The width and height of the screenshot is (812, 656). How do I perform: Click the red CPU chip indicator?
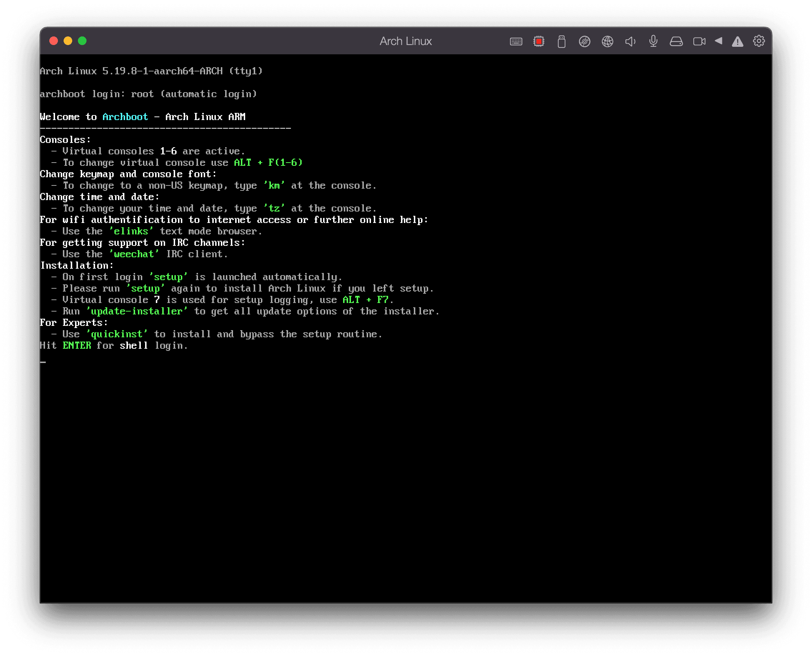539,41
